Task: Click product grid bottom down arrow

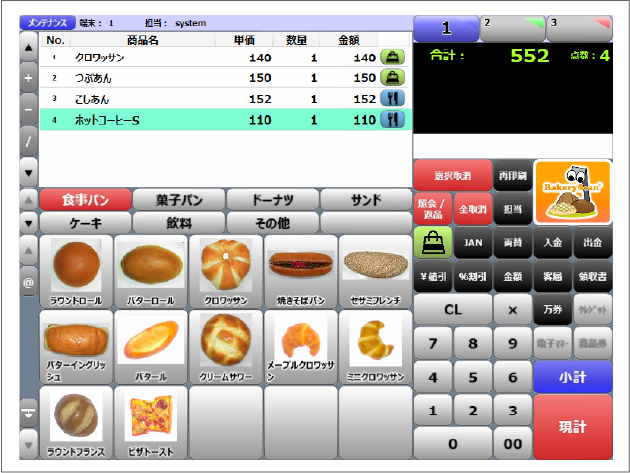Action: click(x=29, y=445)
